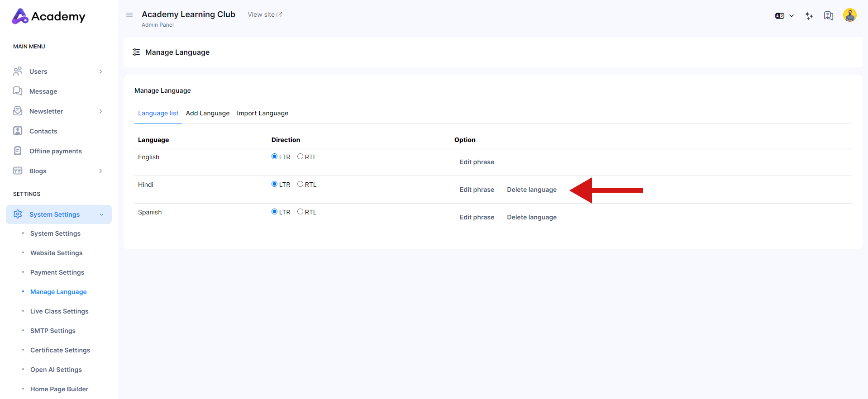The image size is (868, 399).
Task: Click the Contacts icon in sidebar
Action: [x=18, y=131]
